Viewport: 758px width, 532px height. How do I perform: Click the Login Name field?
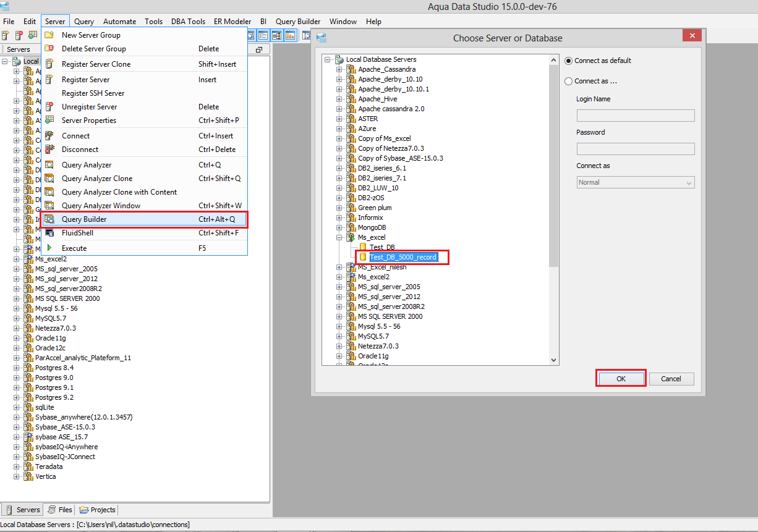(x=636, y=116)
